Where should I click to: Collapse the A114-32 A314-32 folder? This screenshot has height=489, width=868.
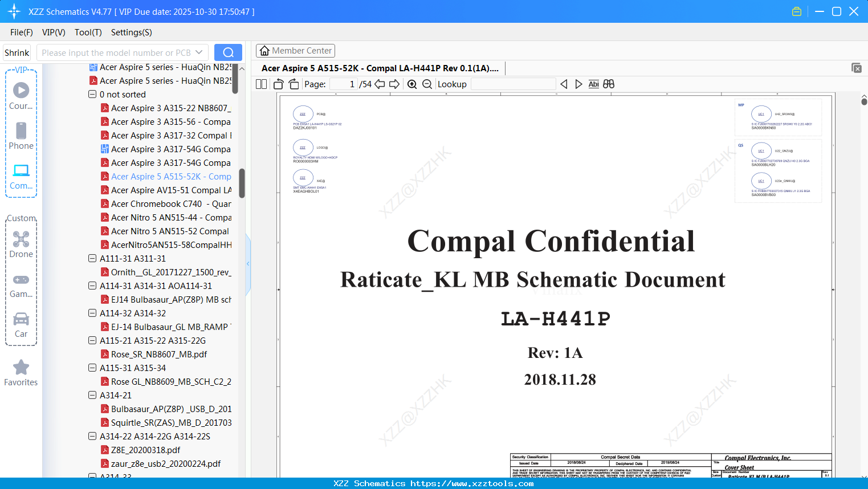pyautogui.click(x=92, y=313)
